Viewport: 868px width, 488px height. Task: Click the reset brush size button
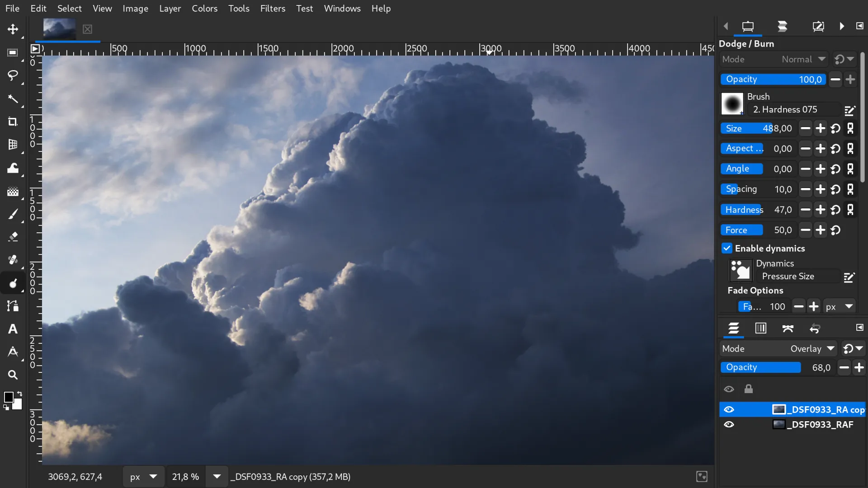pyautogui.click(x=835, y=128)
